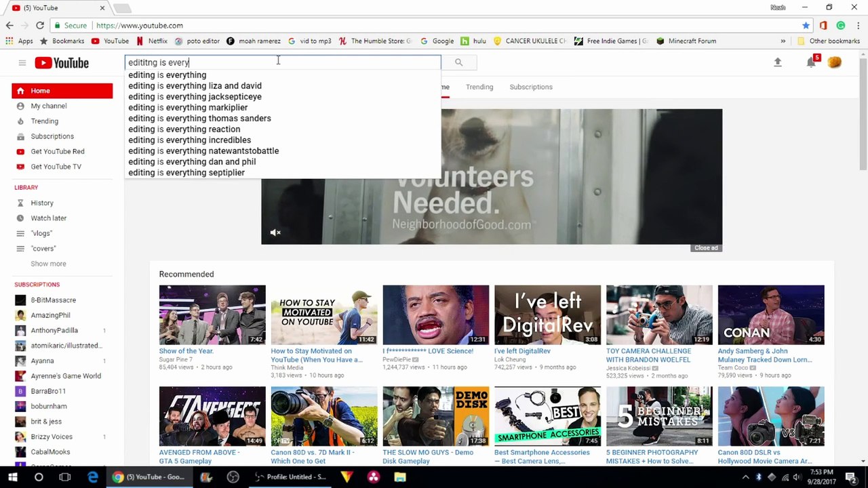Open the notifications bell

tap(811, 62)
